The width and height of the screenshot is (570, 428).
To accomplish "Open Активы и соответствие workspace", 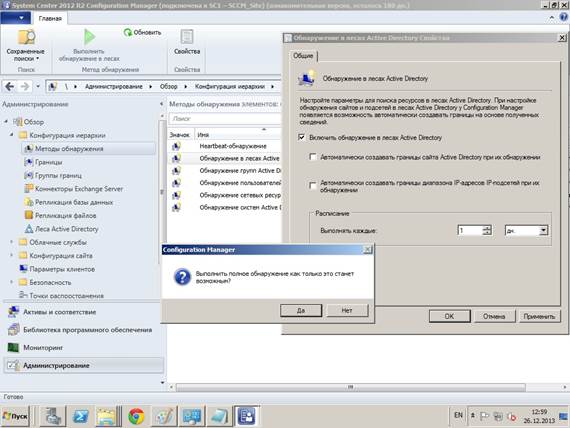I will pyautogui.click(x=84, y=312).
